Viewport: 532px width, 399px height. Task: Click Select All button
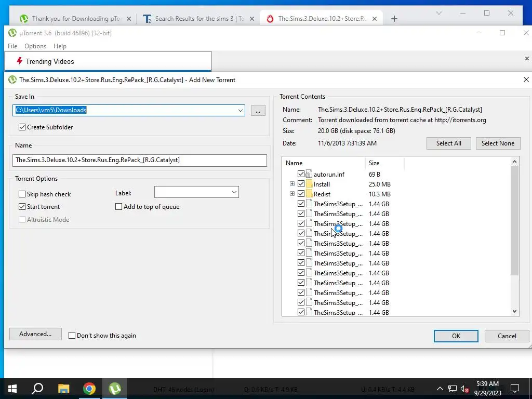[x=448, y=143]
